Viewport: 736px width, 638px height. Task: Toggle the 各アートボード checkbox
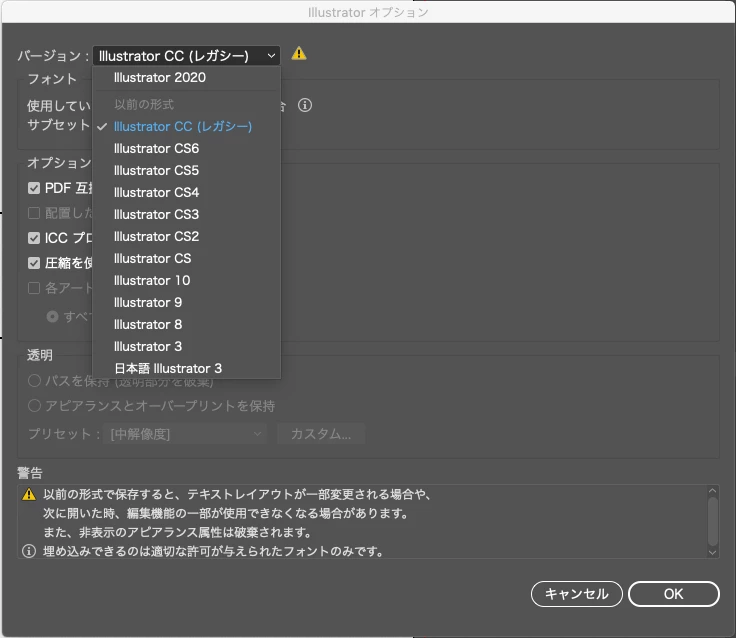pos(34,288)
